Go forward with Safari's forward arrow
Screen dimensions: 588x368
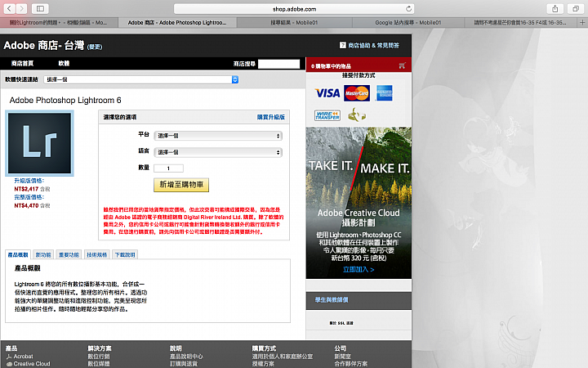pyautogui.click(x=22, y=8)
